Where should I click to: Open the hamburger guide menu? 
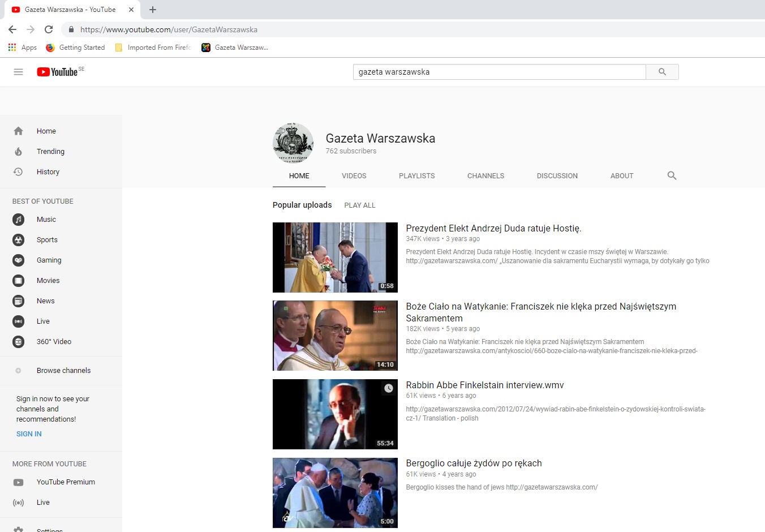18,72
